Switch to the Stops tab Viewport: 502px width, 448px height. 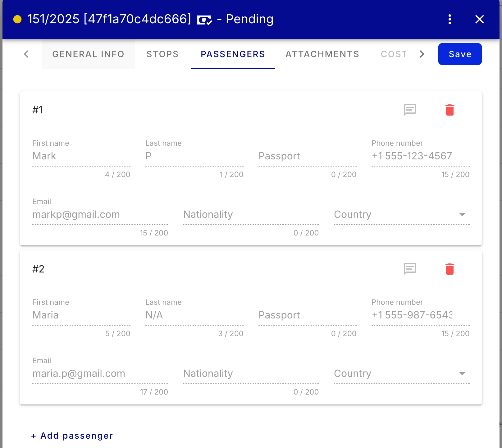[x=162, y=54]
